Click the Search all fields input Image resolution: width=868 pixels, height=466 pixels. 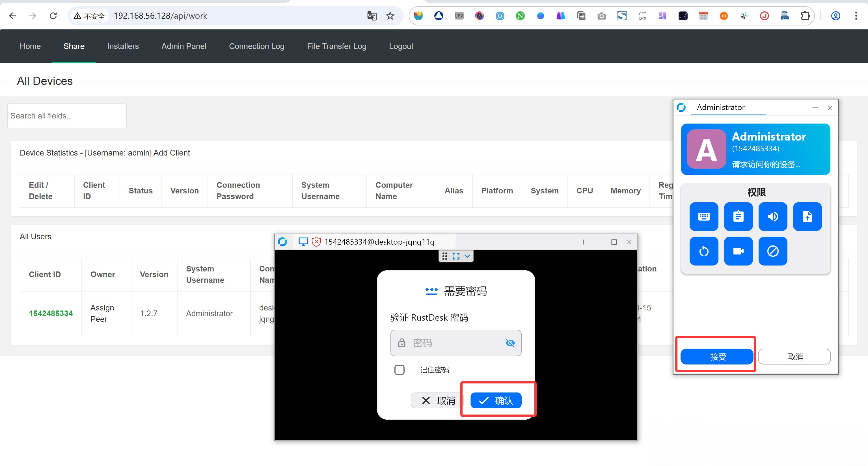[67, 116]
